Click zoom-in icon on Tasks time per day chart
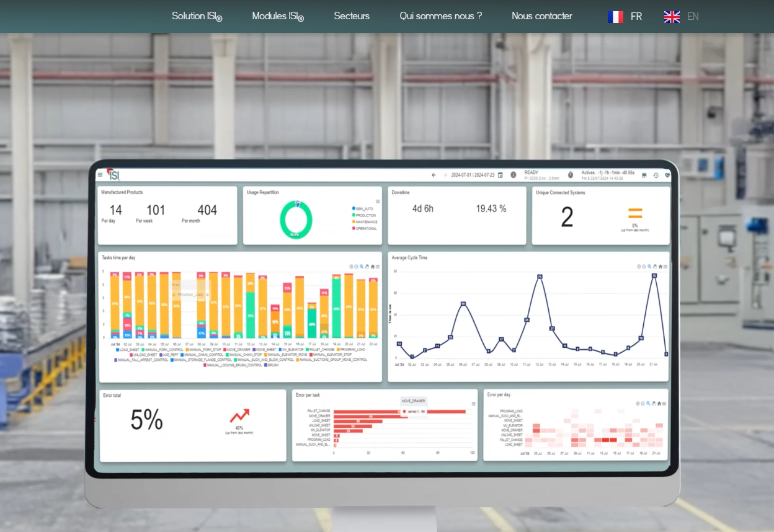 [351, 267]
